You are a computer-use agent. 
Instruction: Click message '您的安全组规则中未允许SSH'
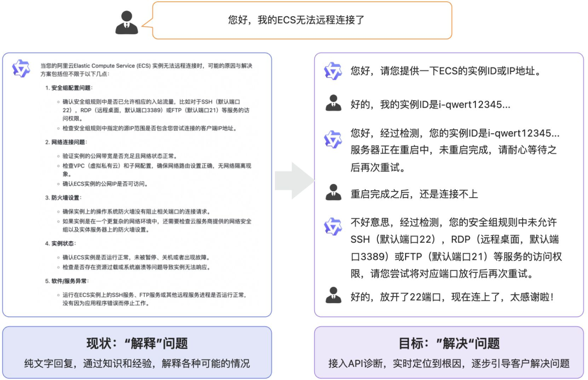[456, 248]
